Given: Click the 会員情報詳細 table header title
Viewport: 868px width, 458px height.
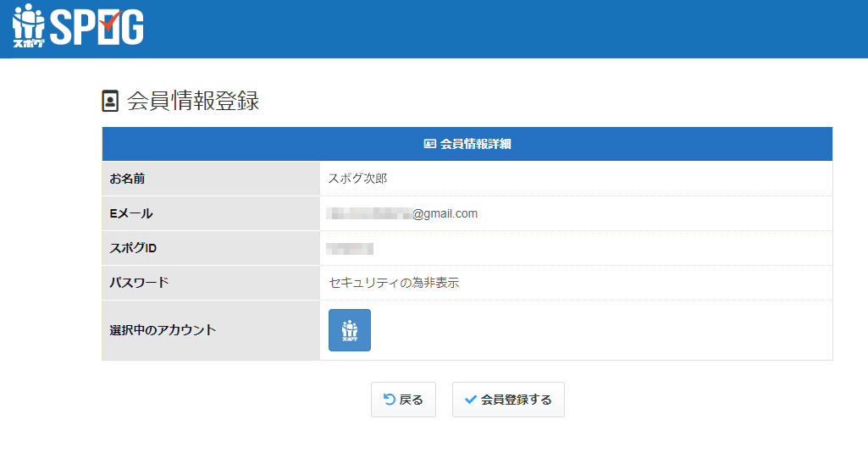Looking at the screenshot, I should (475, 144).
